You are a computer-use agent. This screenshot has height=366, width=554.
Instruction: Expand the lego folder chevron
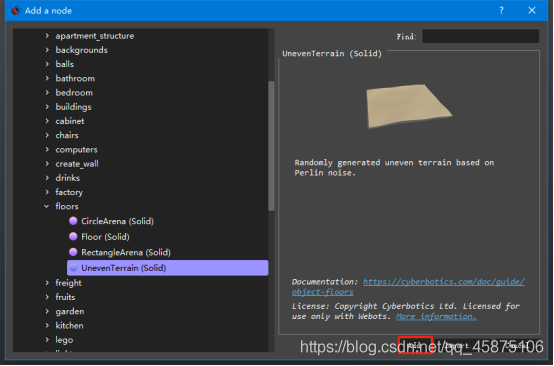coord(47,340)
